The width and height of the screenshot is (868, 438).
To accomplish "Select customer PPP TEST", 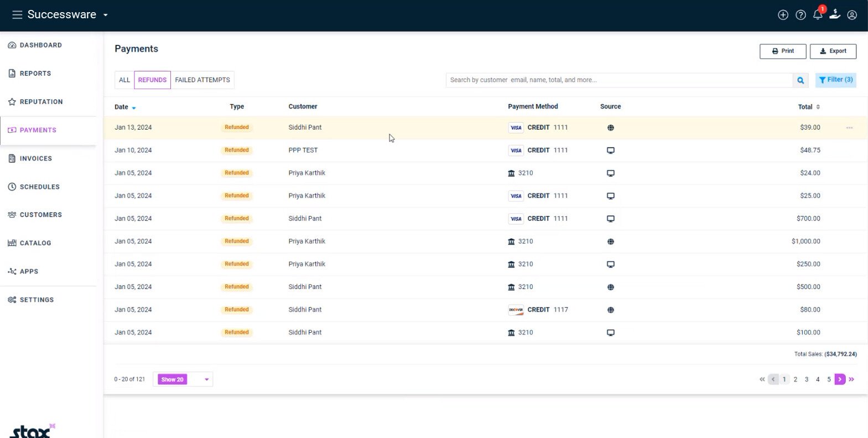I will point(303,150).
